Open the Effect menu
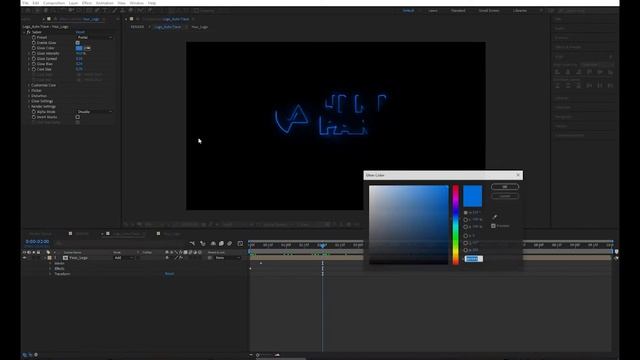The height and width of the screenshot is (360, 640). click(x=87, y=3)
